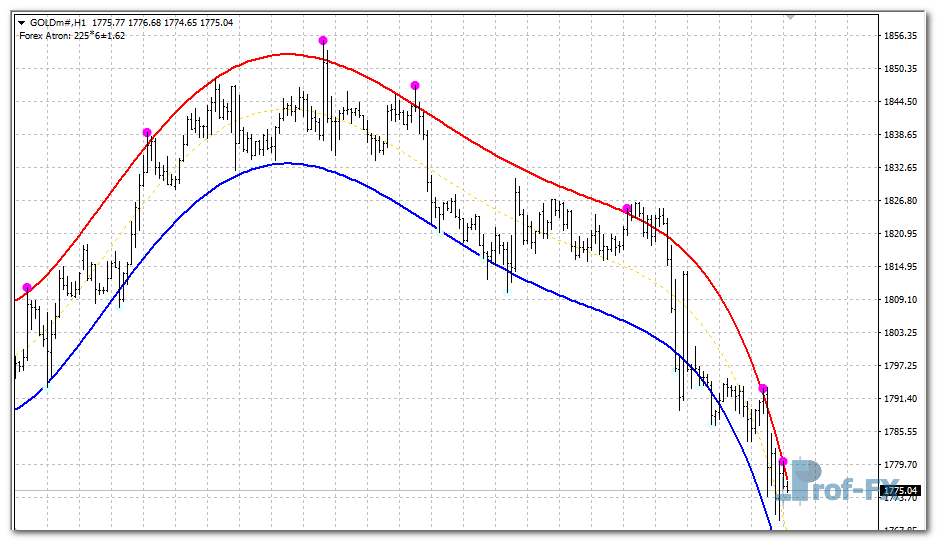Select magenta dot near the 1838.65 level
This screenshot has height=541, width=937.
[x=147, y=133]
